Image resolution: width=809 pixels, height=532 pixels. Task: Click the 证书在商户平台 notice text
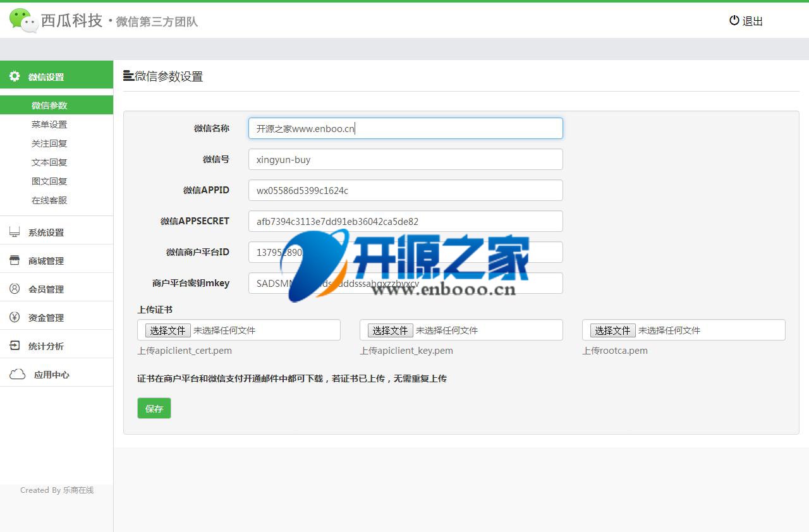292,378
